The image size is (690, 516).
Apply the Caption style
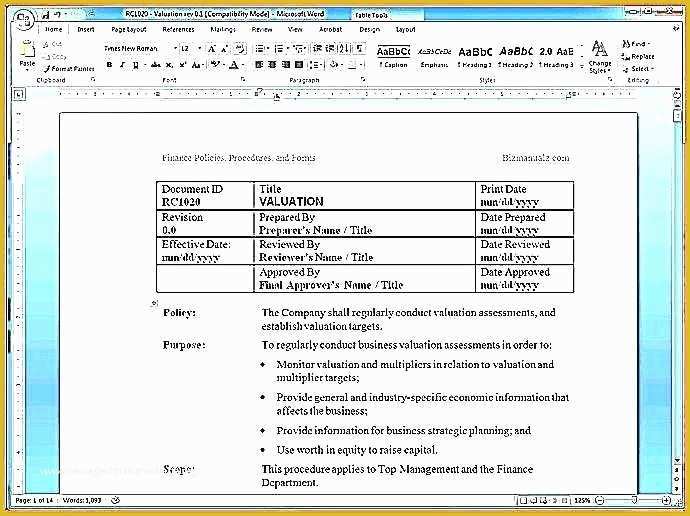click(x=393, y=57)
